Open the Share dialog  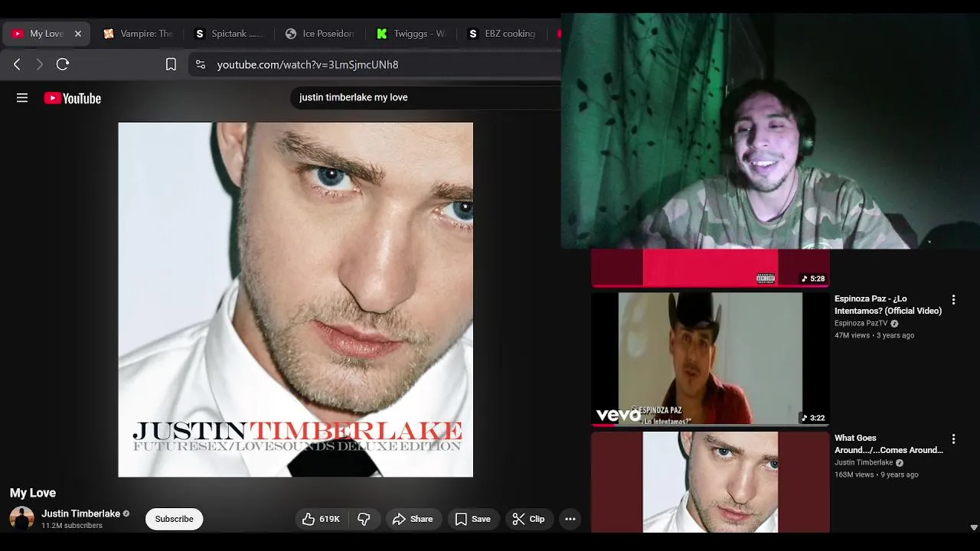pos(413,519)
